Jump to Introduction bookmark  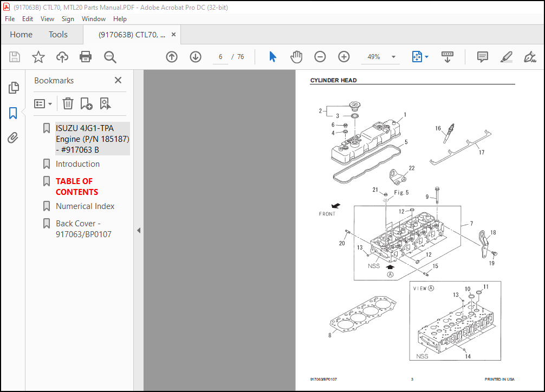77,164
